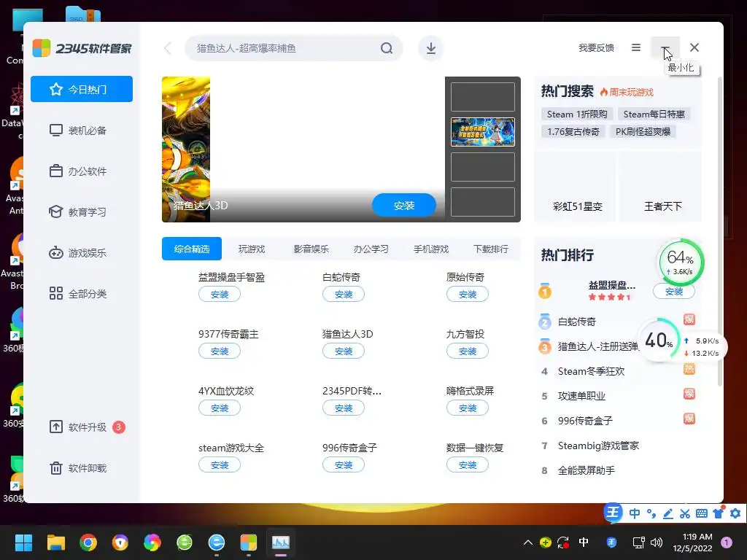The width and height of the screenshot is (747, 560).
Task: Install steam游戏大全
Action: [x=220, y=464]
